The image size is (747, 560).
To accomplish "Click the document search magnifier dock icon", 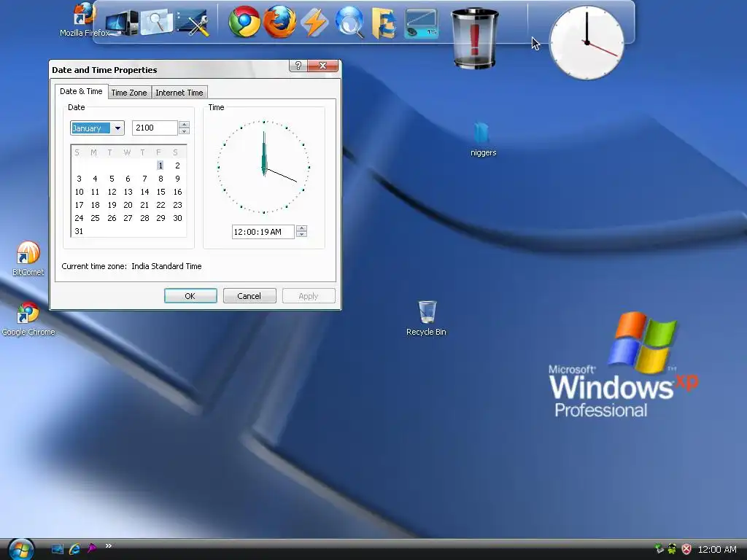I will [x=156, y=22].
